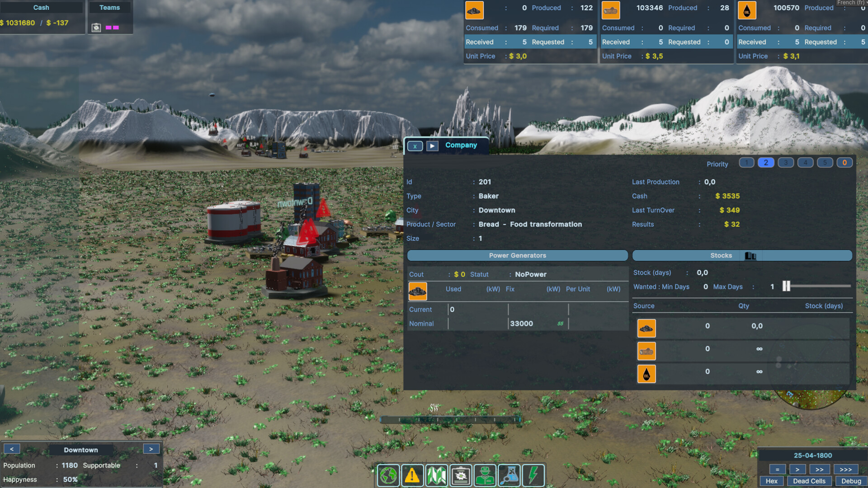Activate fastest speed with the >>> button
868x488 pixels.
pyautogui.click(x=845, y=469)
